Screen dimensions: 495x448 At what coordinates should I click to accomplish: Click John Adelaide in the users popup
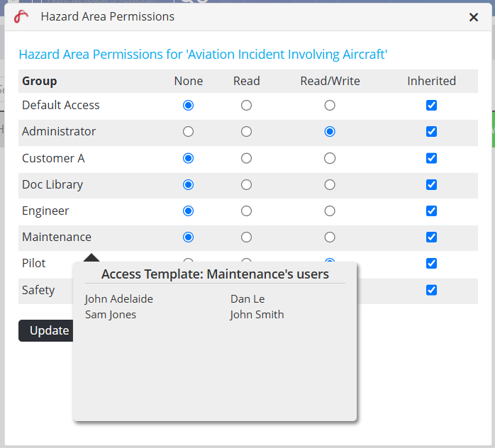(x=118, y=299)
